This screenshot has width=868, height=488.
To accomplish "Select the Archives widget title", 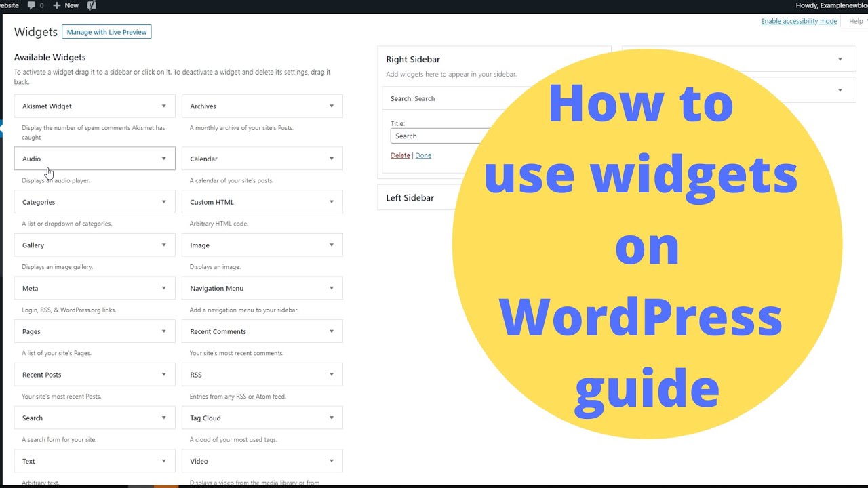I will coord(203,106).
